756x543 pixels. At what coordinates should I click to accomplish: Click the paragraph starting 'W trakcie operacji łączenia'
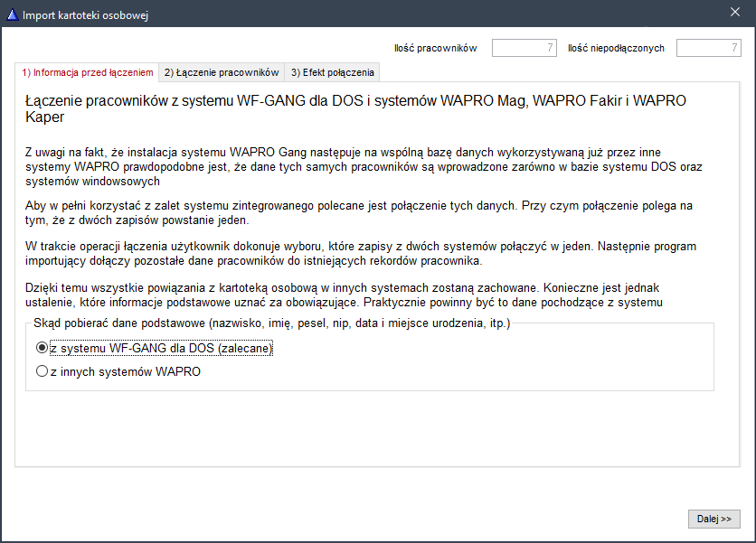[x=361, y=254]
